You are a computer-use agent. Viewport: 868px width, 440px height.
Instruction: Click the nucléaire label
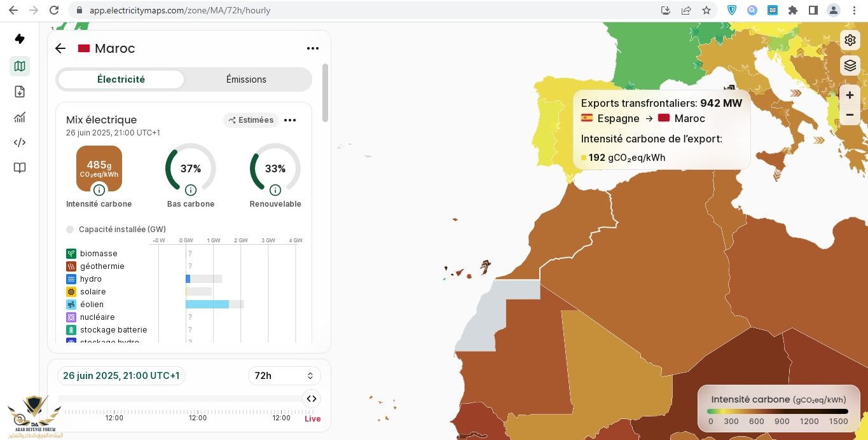point(98,317)
